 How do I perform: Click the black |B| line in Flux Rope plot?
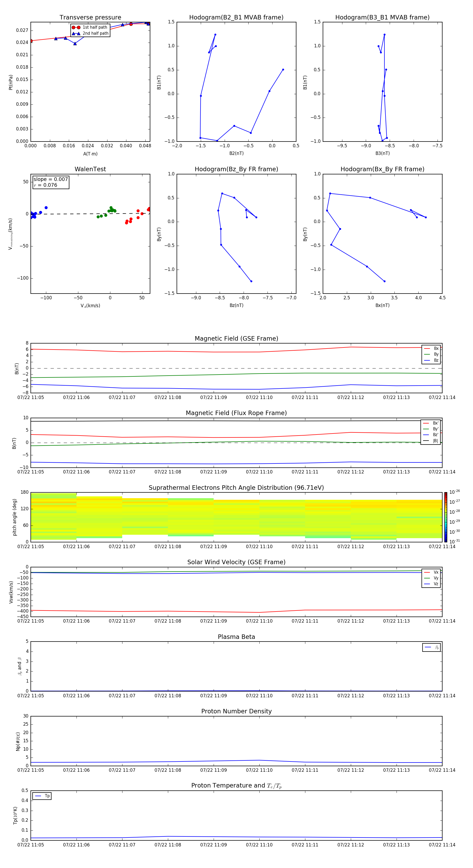(236, 421)
